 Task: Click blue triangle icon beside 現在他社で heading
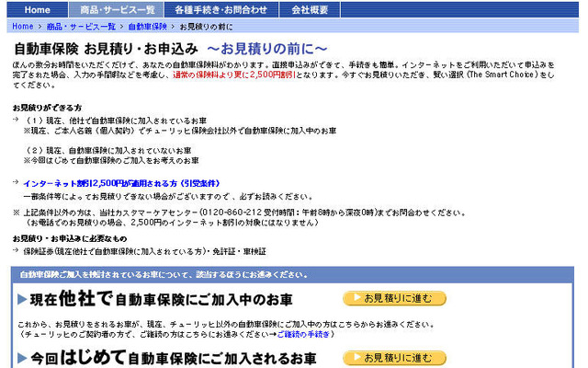coord(22,299)
